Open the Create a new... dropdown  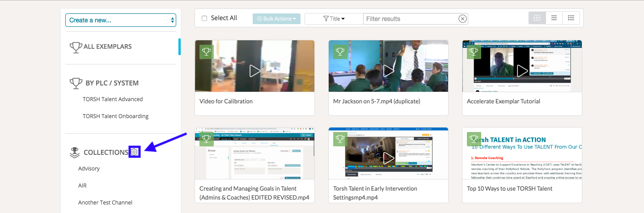tap(121, 20)
